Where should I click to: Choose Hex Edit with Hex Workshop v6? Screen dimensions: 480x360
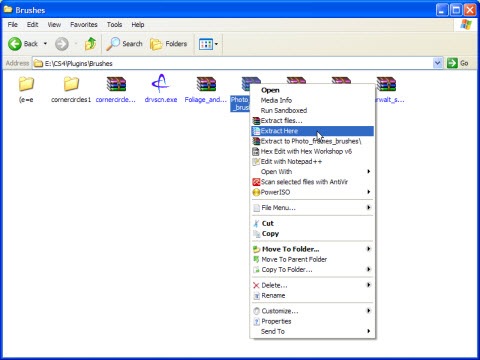click(x=312, y=151)
